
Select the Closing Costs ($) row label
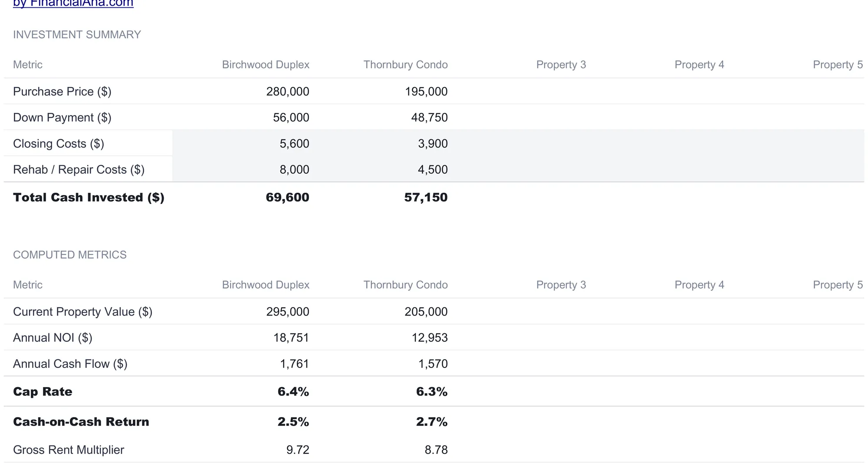pos(59,144)
